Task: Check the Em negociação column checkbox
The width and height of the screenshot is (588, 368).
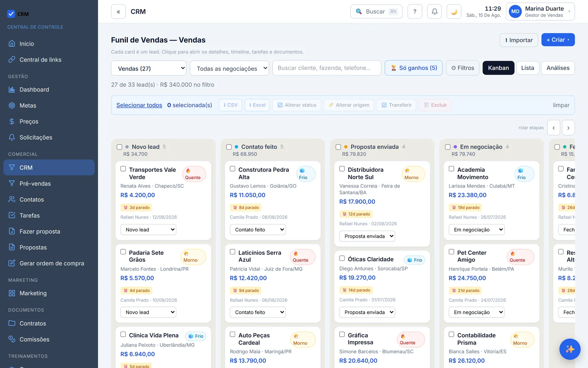Action: click(x=448, y=147)
